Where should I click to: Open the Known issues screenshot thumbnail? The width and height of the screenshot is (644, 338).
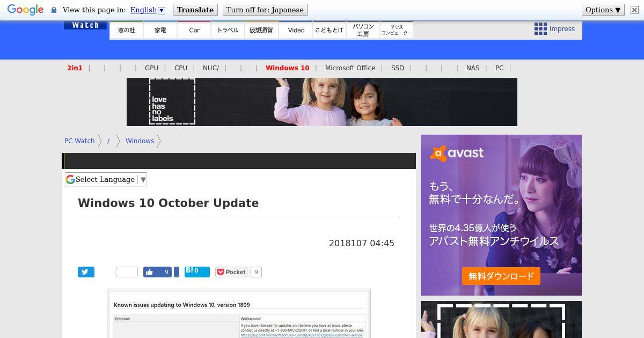point(239,313)
